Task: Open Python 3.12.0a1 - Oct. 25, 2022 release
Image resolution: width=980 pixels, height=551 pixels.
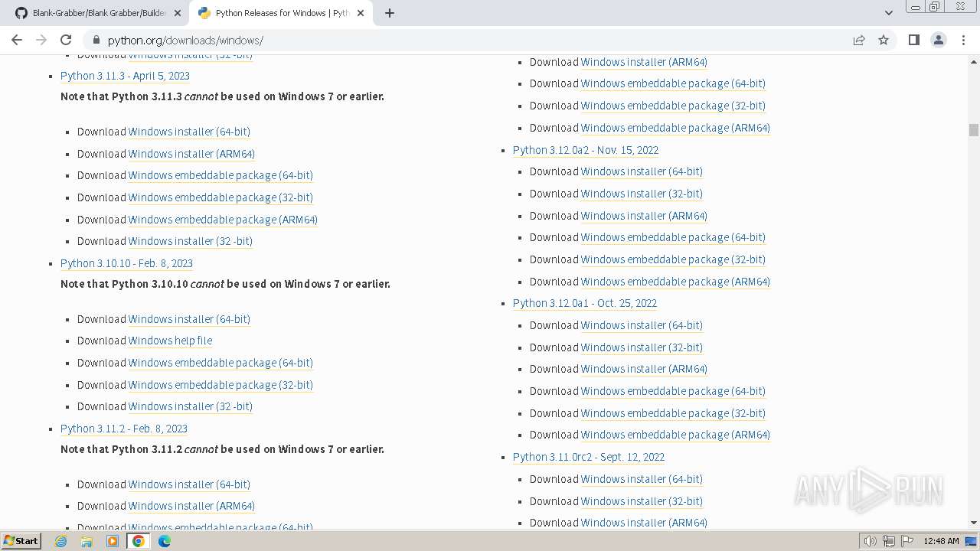Action: [x=585, y=303]
